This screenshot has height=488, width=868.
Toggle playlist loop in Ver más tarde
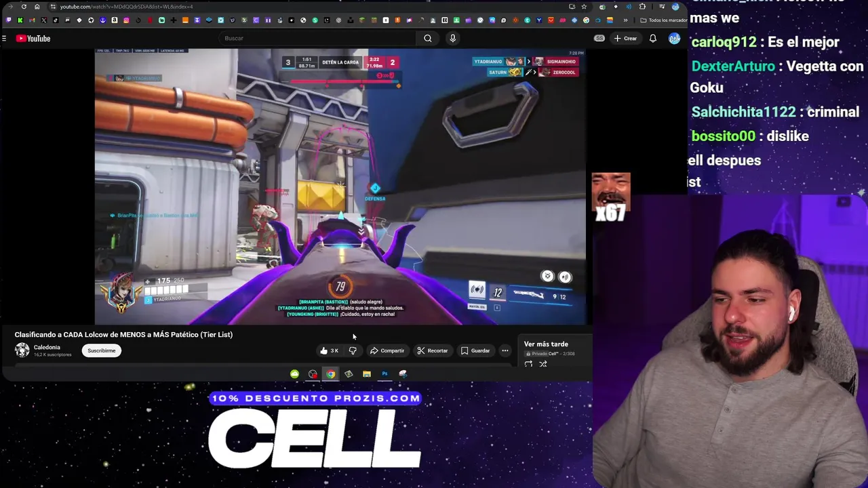click(528, 364)
